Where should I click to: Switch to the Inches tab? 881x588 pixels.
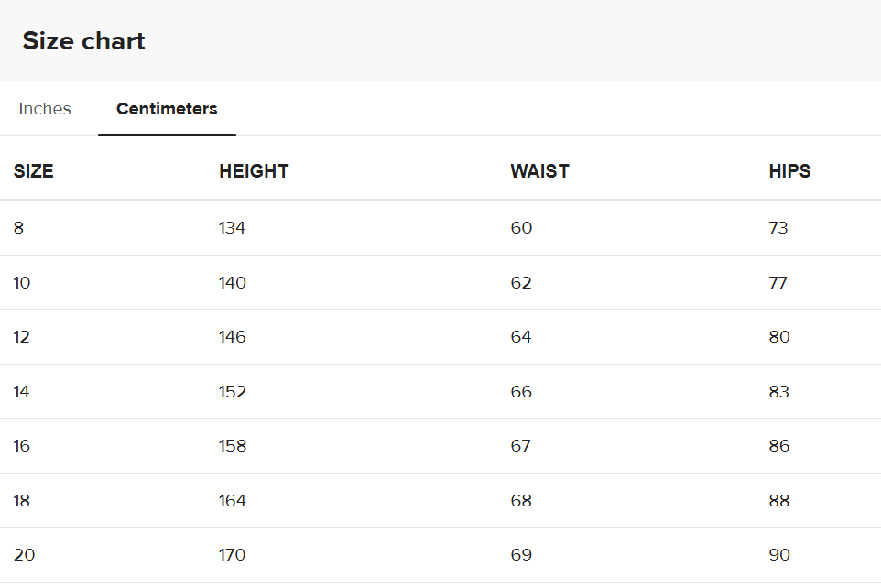click(x=45, y=109)
